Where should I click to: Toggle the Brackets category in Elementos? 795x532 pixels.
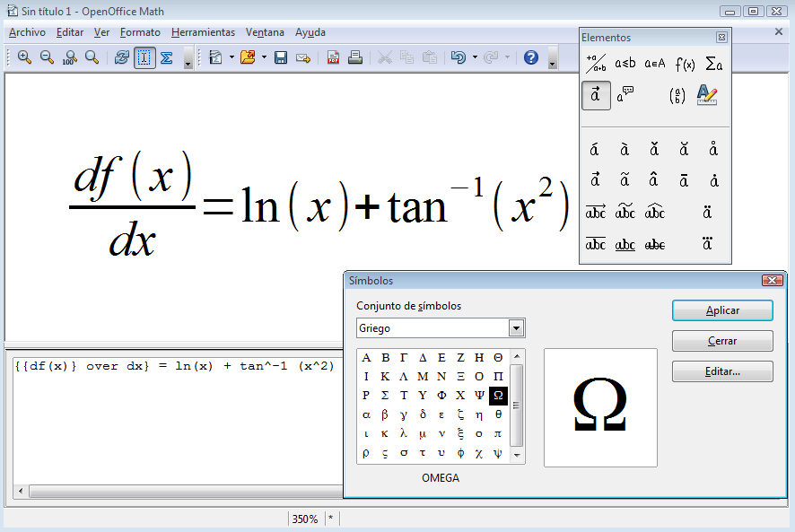677,95
